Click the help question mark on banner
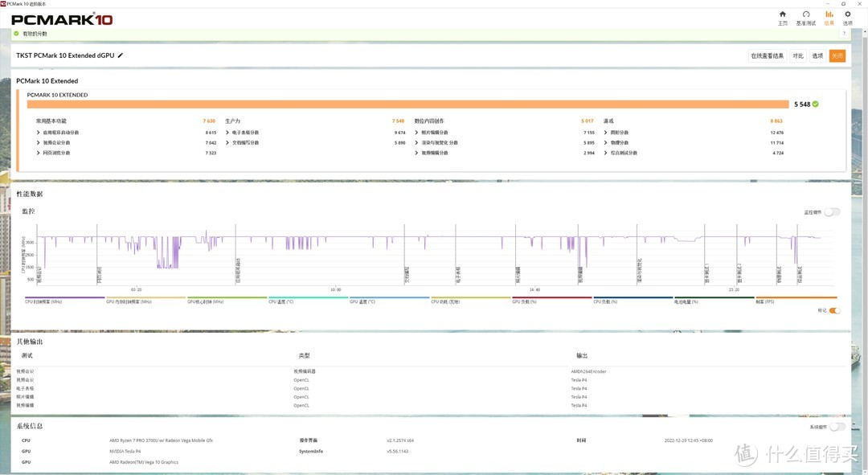The image size is (868, 475). coord(845,34)
